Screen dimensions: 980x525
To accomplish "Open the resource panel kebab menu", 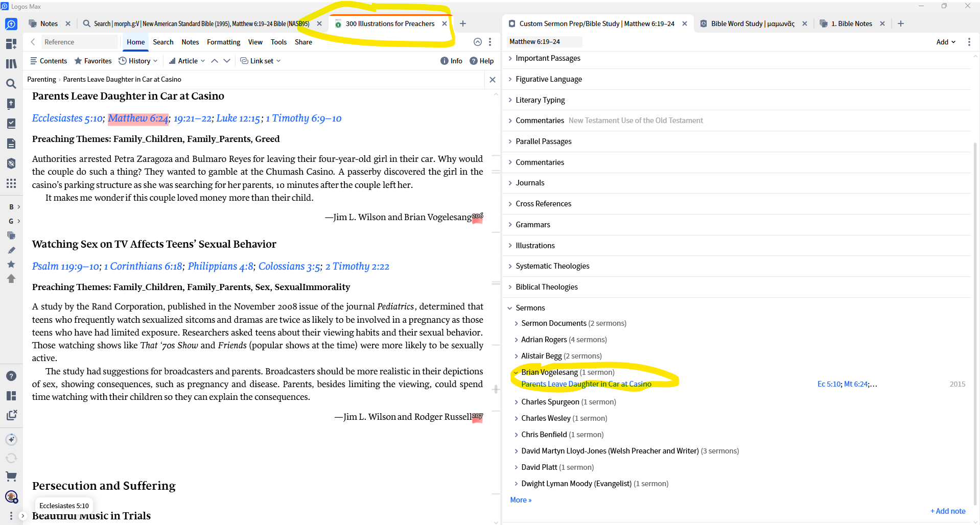I will click(489, 42).
